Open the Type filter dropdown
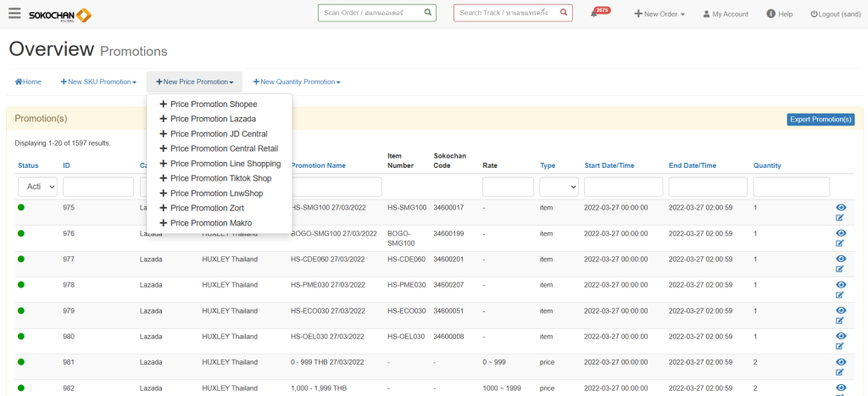Viewport: 868px width, 396px height. pyautogui.click(x=559, y=187)
